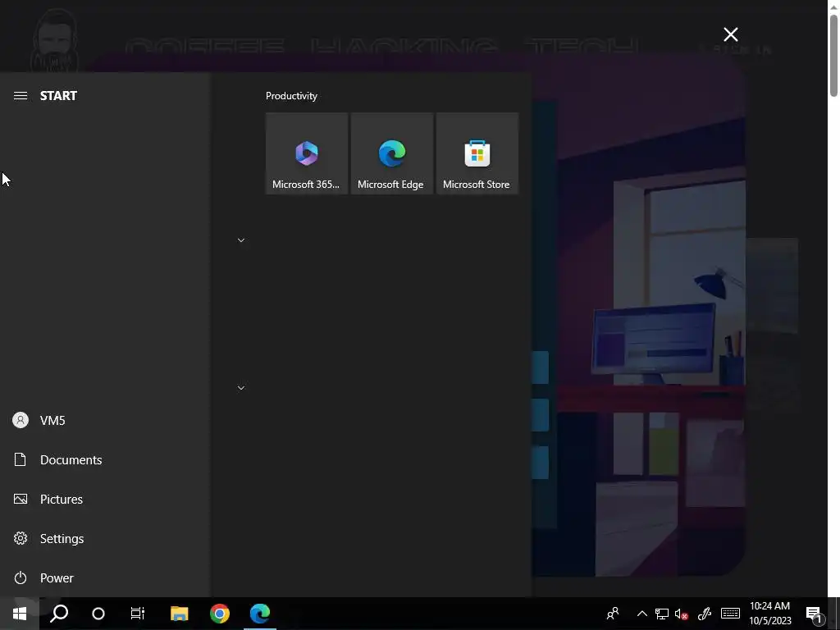Open the Microsoft Store tile
This screenshot has height=630, width=840.
coord(477,153)
